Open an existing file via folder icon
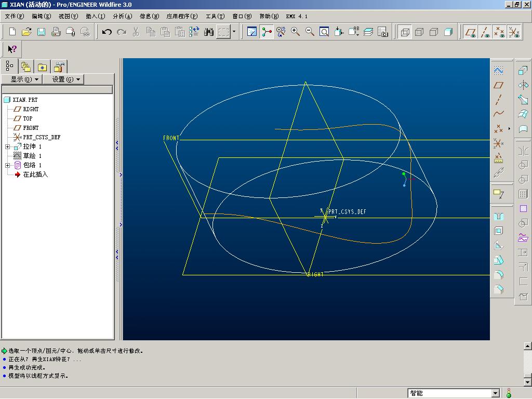 coord(26,32)
